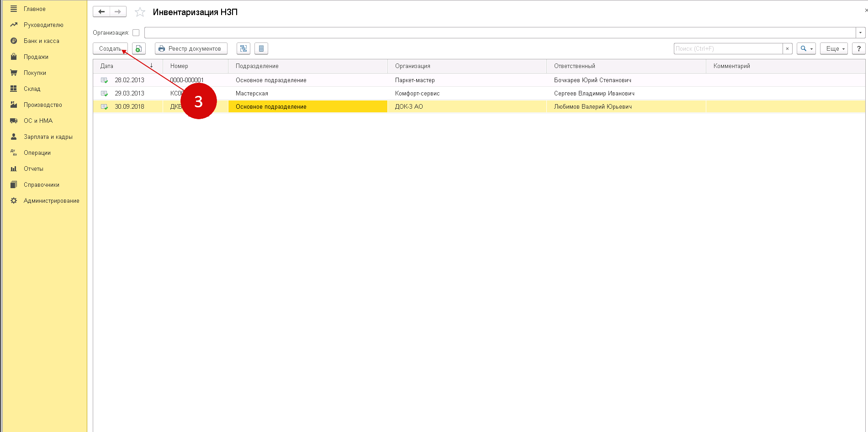The height and width of the screenshot is (432, 868).
Task: Create new document by copying icon
Action: 138,49
